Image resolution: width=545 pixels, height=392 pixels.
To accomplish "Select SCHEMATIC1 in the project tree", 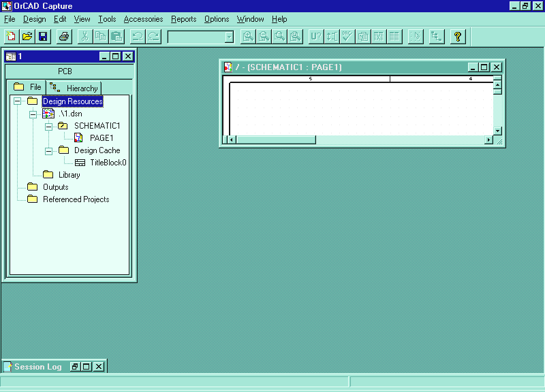I will [x=97, y=126].
